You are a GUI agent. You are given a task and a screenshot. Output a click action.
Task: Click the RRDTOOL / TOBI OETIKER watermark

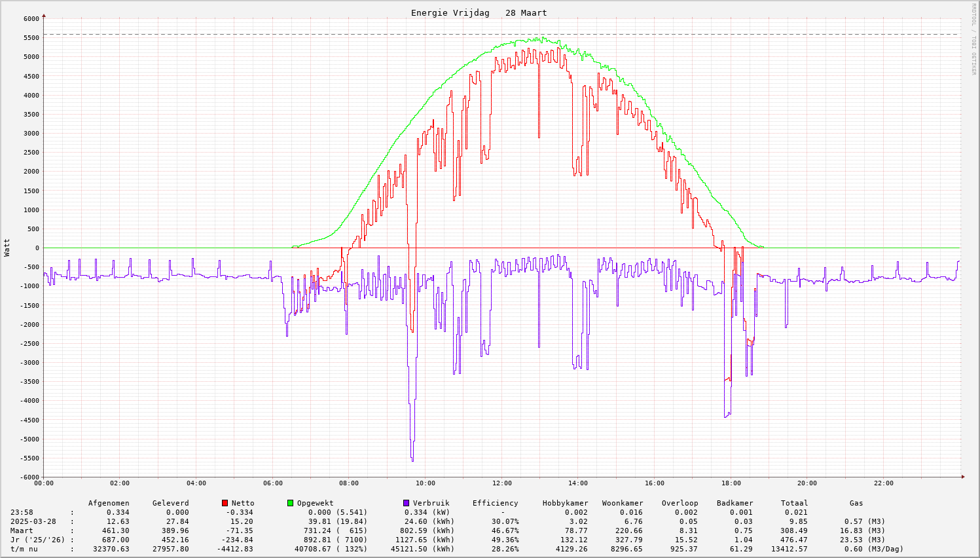(973, 39)
